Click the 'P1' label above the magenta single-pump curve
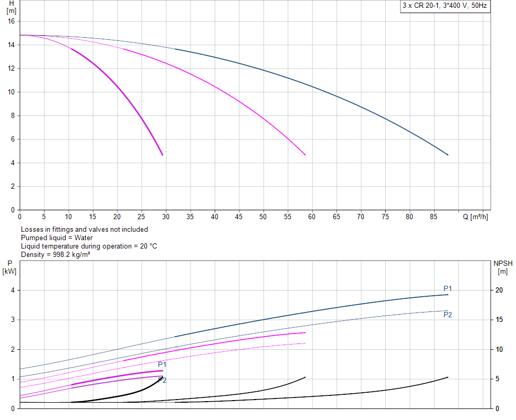This screenshot has height=420, width=516. pos(162,364)
